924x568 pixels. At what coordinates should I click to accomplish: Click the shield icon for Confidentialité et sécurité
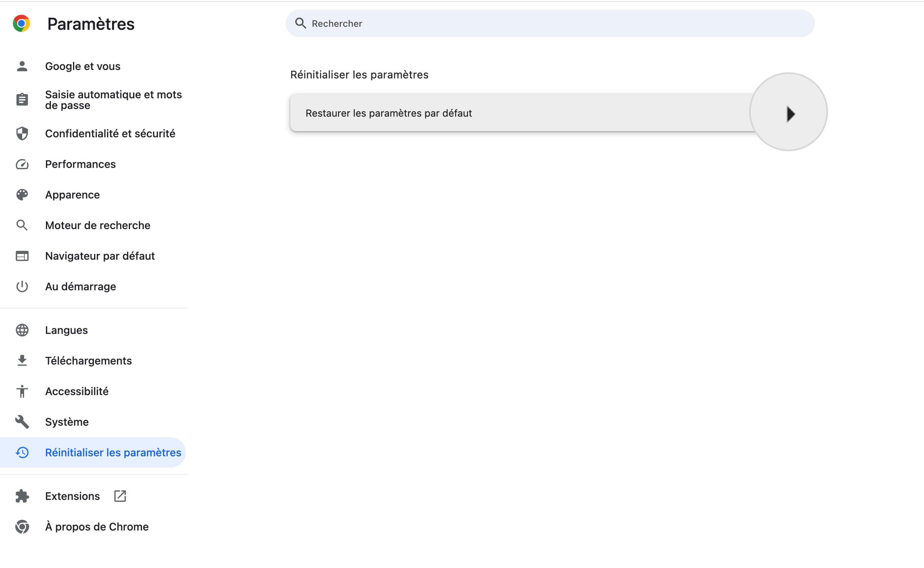tap(22, 133)
